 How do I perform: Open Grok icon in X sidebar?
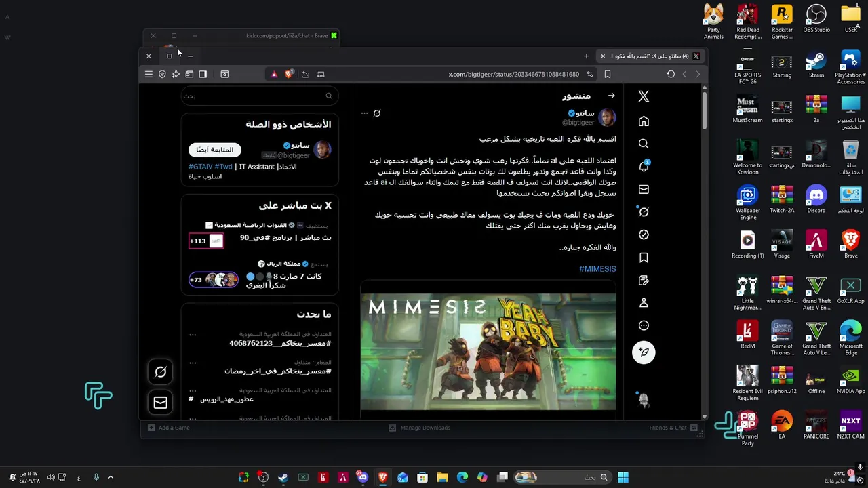pos(644,212)
